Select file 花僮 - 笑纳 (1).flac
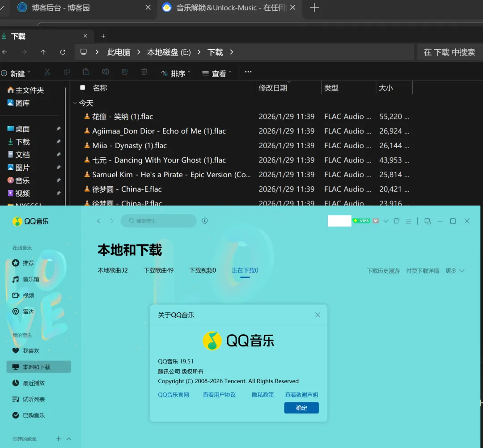This screenshot has height=448, width=483. click(x=122, y=116)
